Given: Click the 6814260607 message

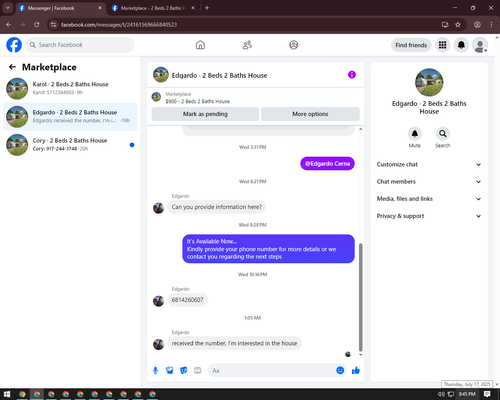Looking at the screenshot, I should pyautogui.click(x=188, y=300).
